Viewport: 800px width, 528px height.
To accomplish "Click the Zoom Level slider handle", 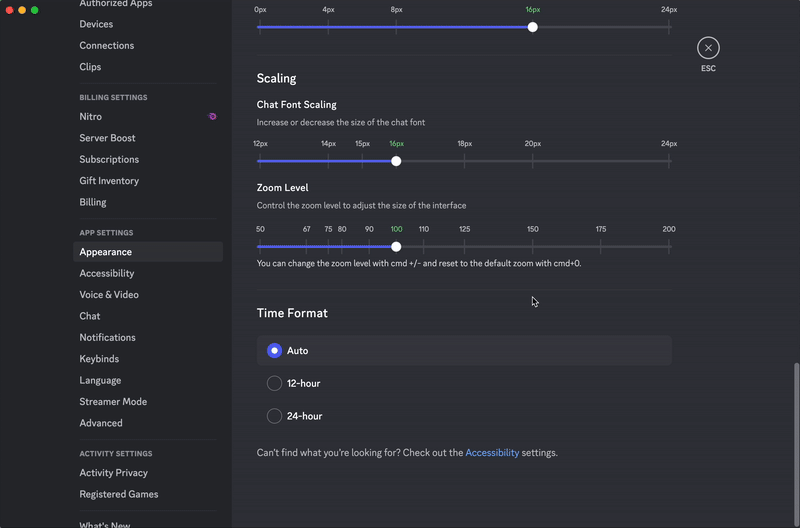I will [396, 246].
